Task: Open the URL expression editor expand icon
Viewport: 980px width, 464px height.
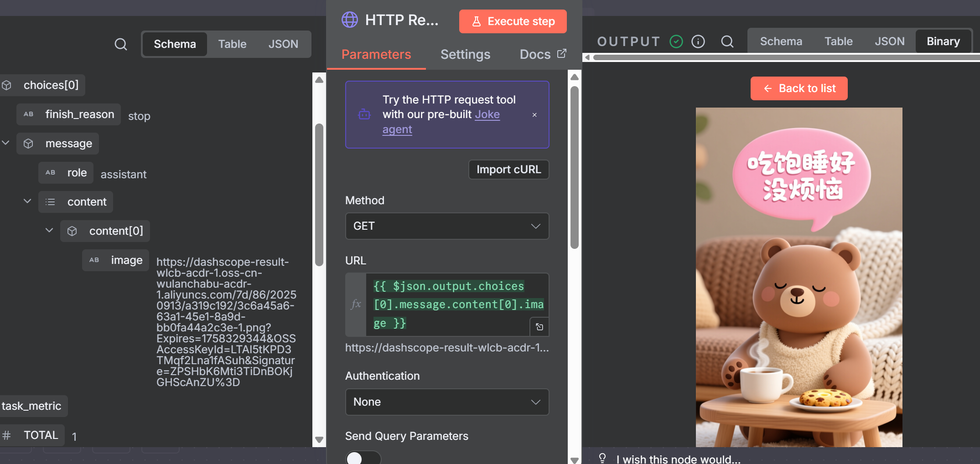Action: tap(539, 327)
